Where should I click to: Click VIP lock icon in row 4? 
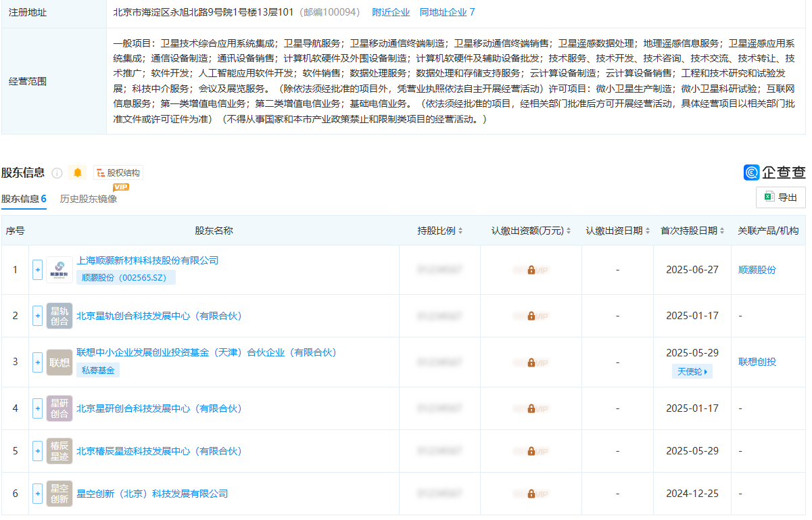click(x=531, y=408)
